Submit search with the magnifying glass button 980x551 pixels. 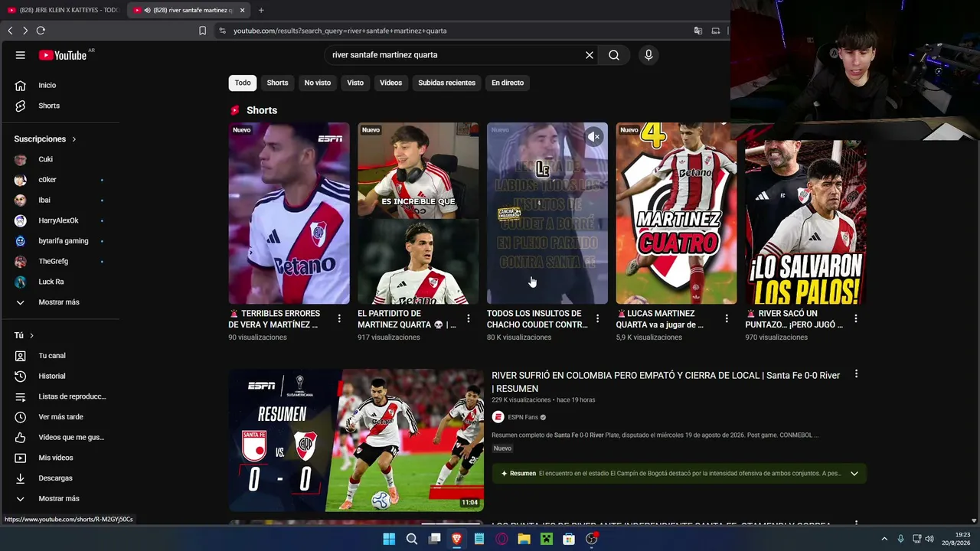(x=614, y=55)
